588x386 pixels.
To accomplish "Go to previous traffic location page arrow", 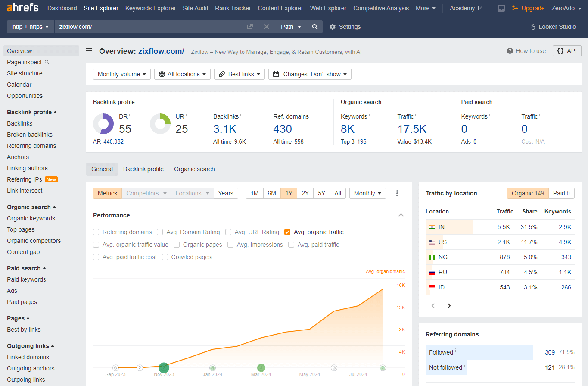I will pos(433,306).
